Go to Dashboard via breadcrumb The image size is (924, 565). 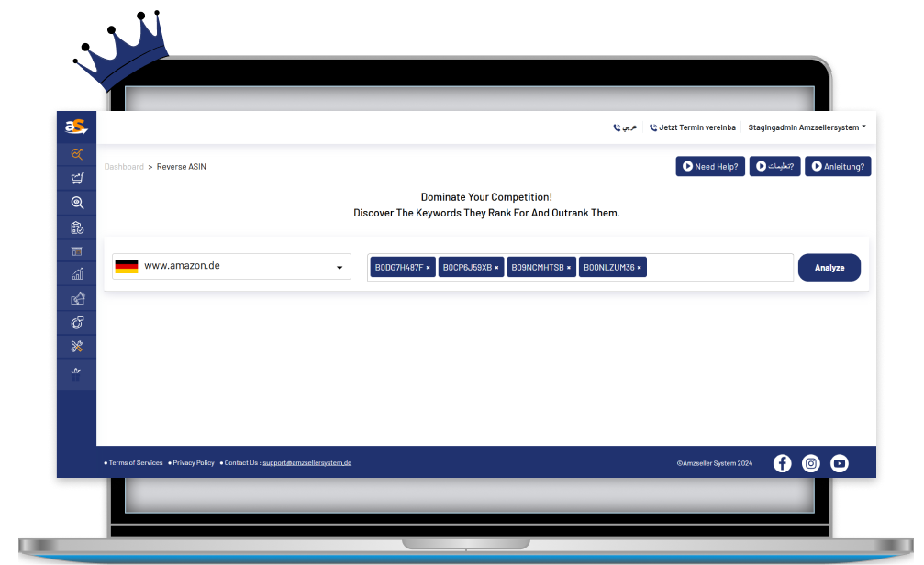coord(124,167)
